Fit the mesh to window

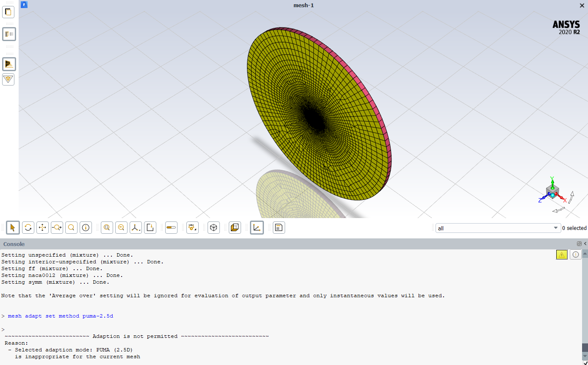(x=107, y=228)
